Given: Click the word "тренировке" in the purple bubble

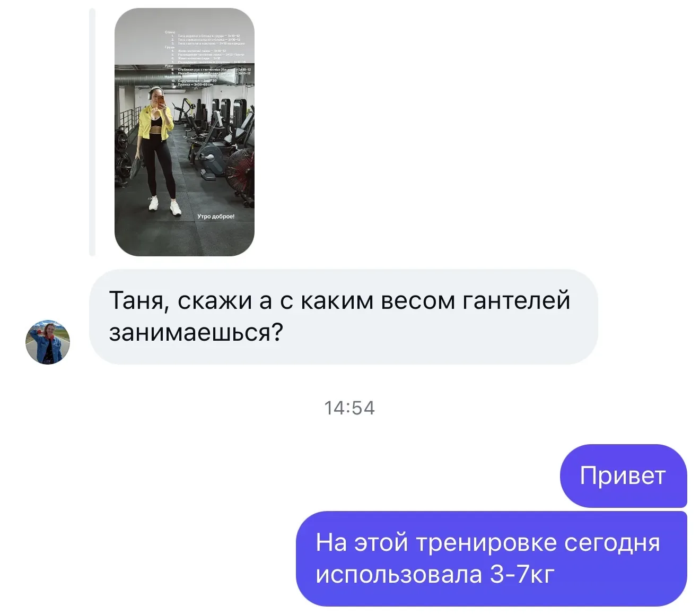Looking at the screenshot, I should click(486, 543).
